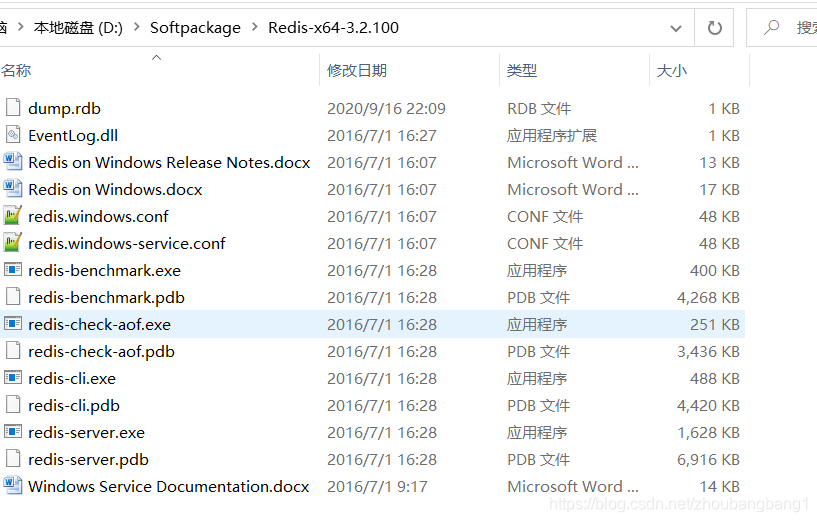This screenshot has height=522, width=817.
Task: Click the search magnifier icon
Action: click(x=772, y=27)
